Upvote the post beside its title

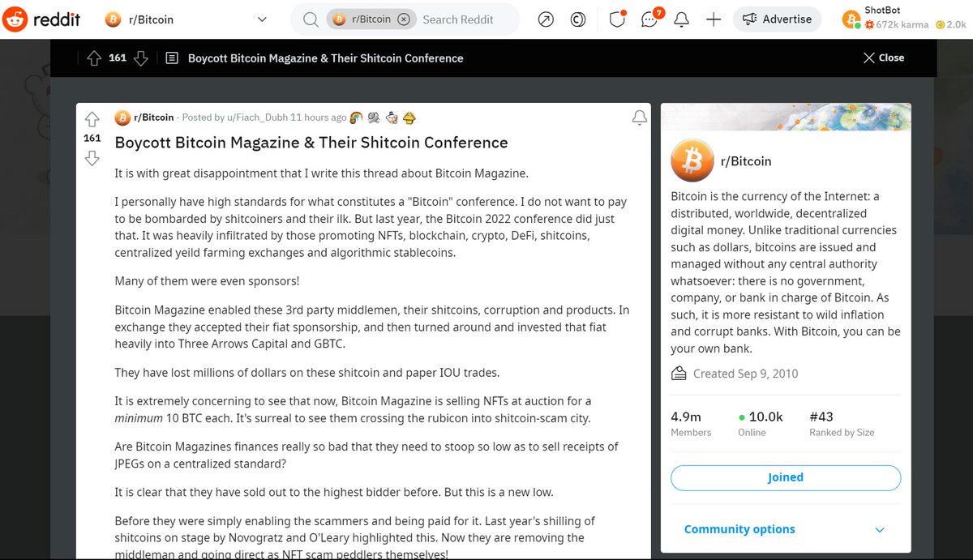[92, 119]
